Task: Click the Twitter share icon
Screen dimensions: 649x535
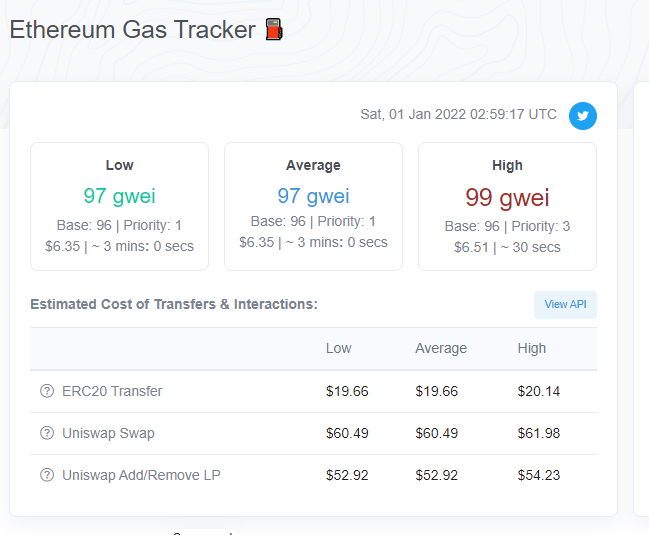Action: pos(583,116)
